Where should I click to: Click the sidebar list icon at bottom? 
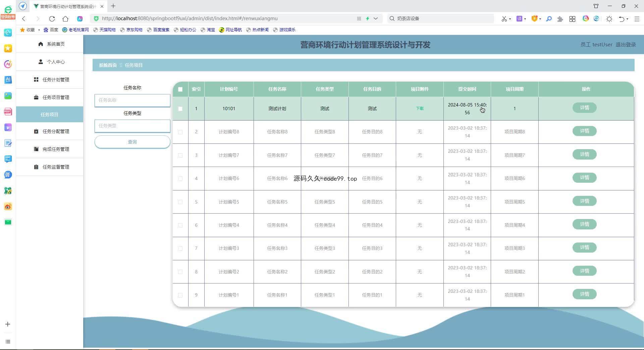coord(8,342)
